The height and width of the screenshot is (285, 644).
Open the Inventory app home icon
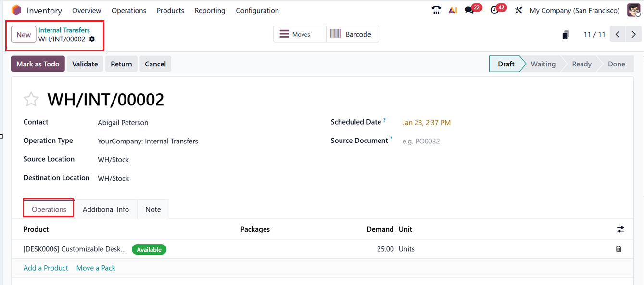16,10
